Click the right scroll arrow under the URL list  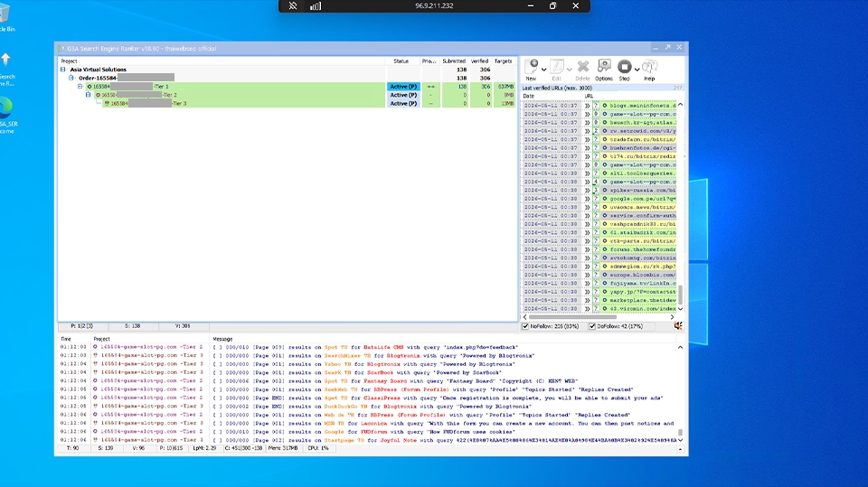(x=673, y=317)
